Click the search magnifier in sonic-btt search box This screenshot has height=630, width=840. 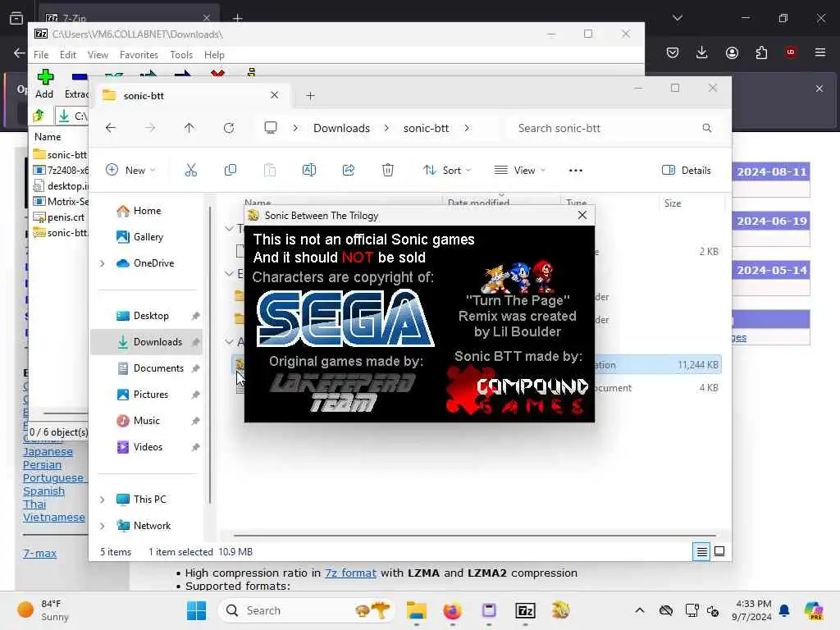pyautogui.click(x=706, y=128)
